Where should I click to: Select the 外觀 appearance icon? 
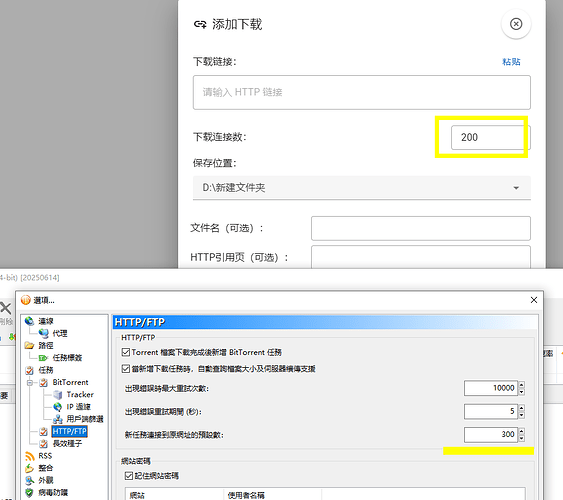click(29, 480)
